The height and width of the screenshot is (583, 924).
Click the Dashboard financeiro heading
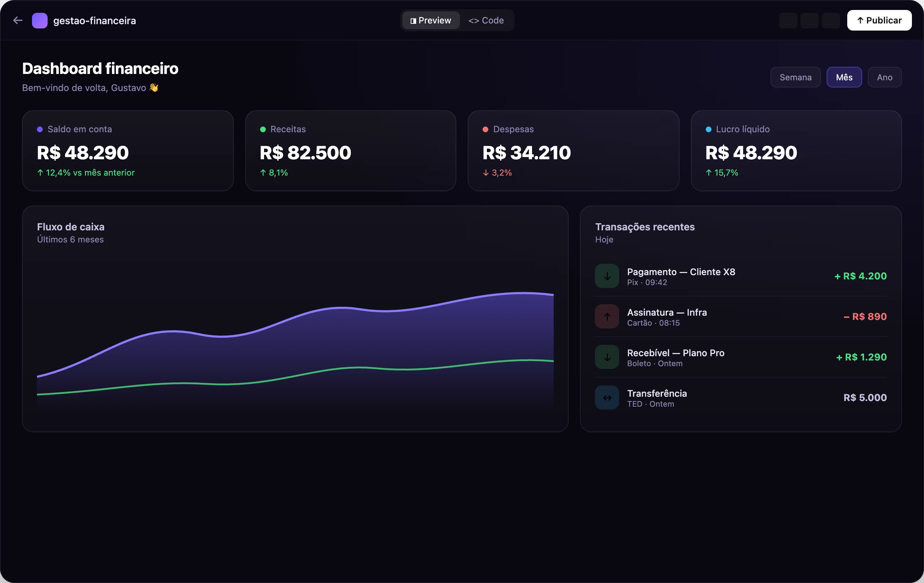point(100,68)
